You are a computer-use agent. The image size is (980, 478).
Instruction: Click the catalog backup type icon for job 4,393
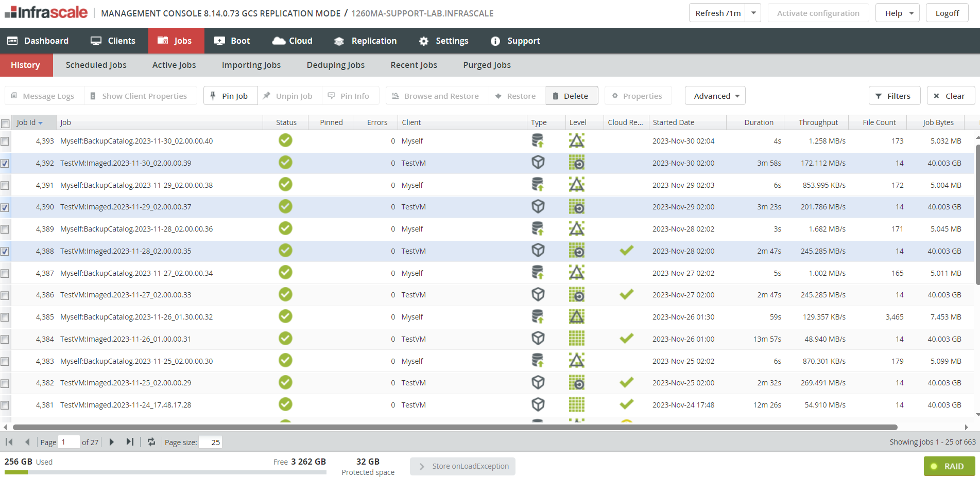[538, 140]
